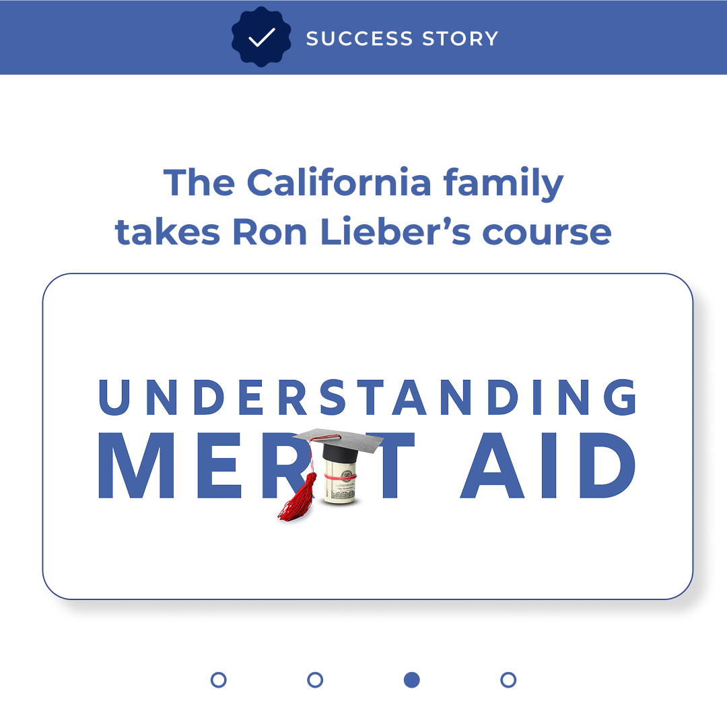Click the word UNDERSTANDING in the card

tap(368, 397)
